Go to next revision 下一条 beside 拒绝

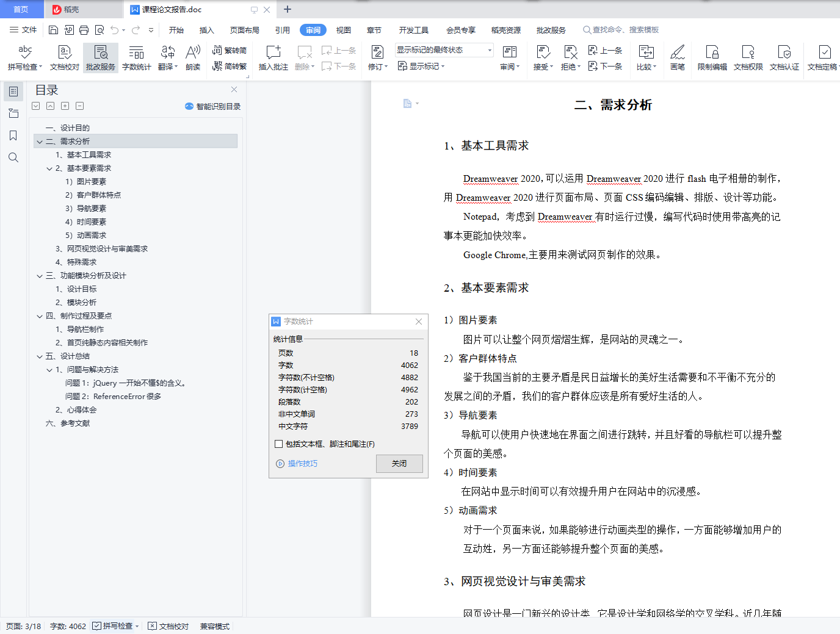tap(605, 67)
